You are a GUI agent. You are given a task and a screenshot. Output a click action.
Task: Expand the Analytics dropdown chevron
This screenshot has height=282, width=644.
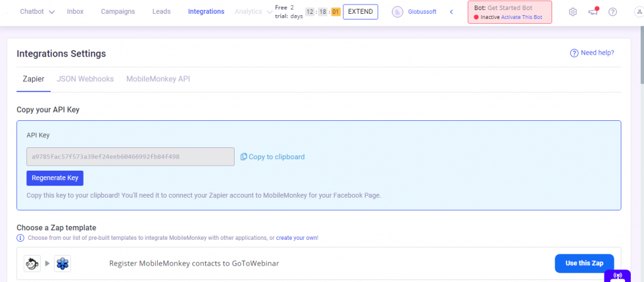pos(269,12)
